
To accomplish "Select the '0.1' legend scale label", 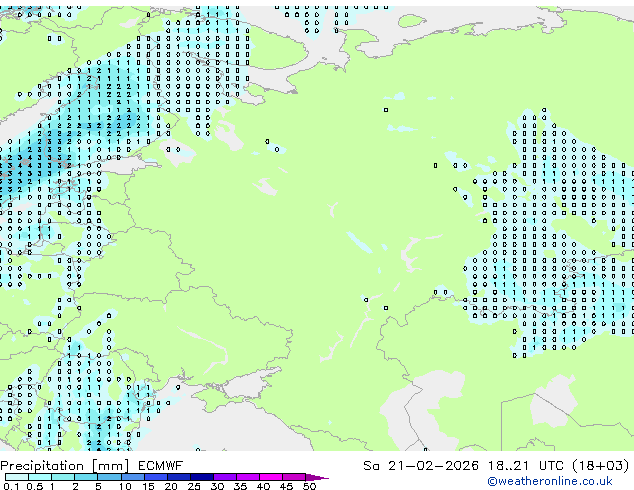I will point(11,486).
